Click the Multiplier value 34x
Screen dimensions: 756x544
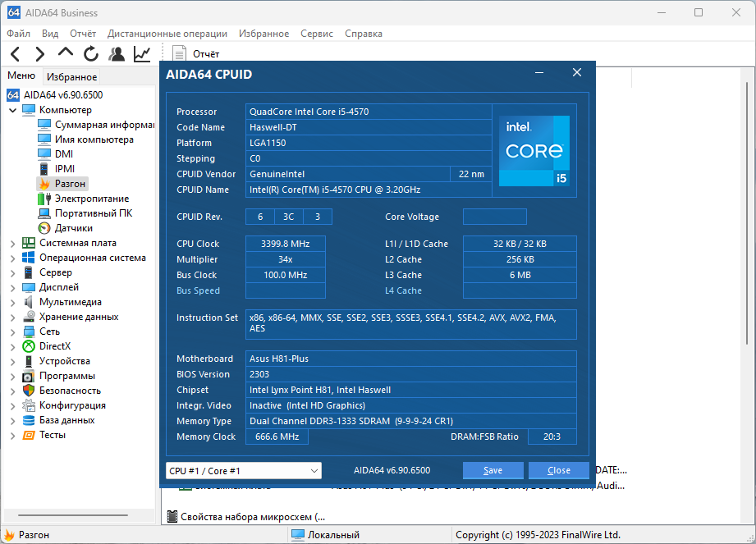(x=286, y=259)
